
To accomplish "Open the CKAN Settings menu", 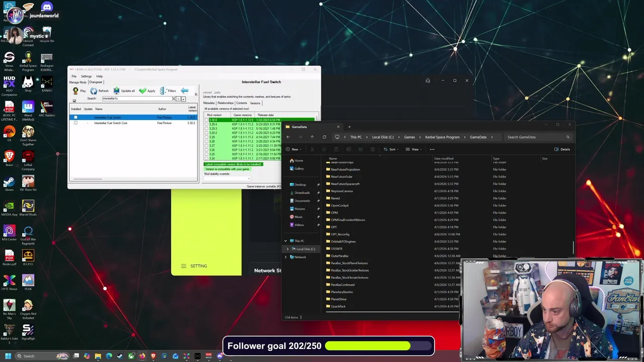I will coord(86,76).
